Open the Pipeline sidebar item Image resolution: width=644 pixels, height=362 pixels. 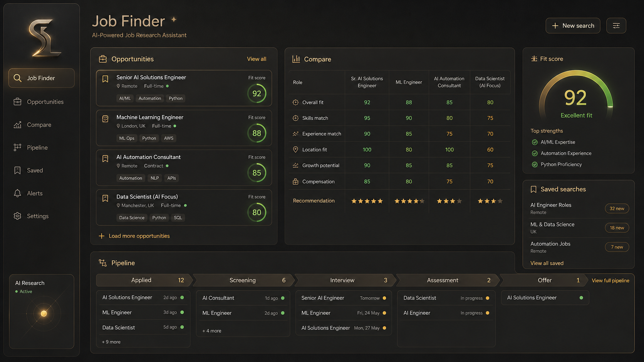tap(42, 147)
